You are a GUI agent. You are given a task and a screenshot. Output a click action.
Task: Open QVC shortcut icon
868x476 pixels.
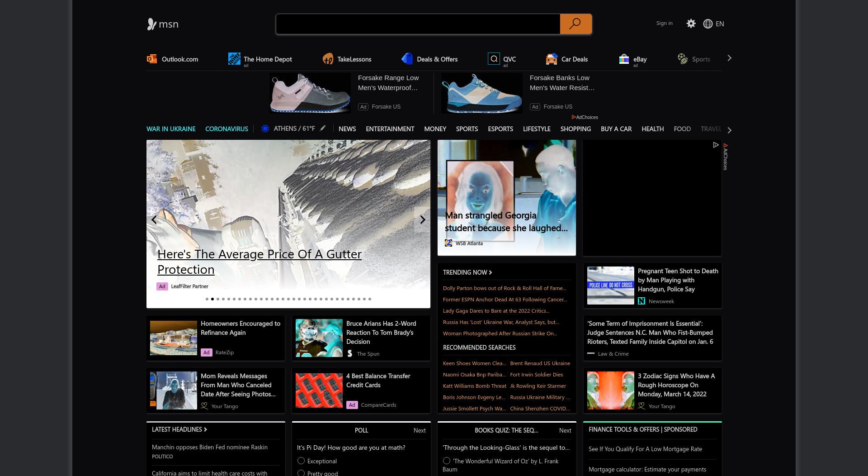tap(494, 58)
